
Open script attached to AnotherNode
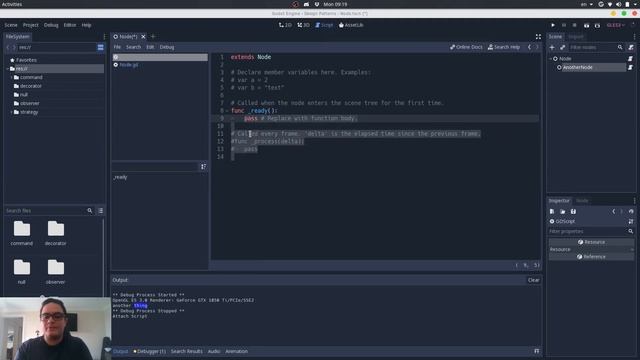(x=630, y=67)
